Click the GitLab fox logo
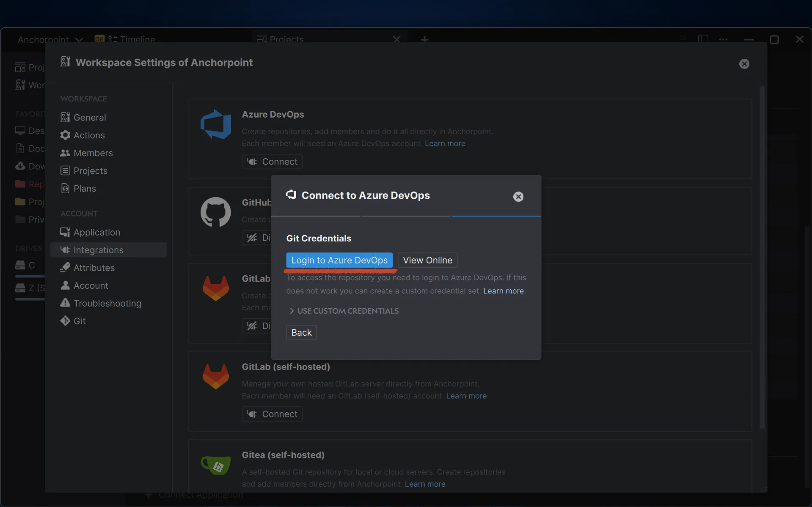 coord(216,288)
